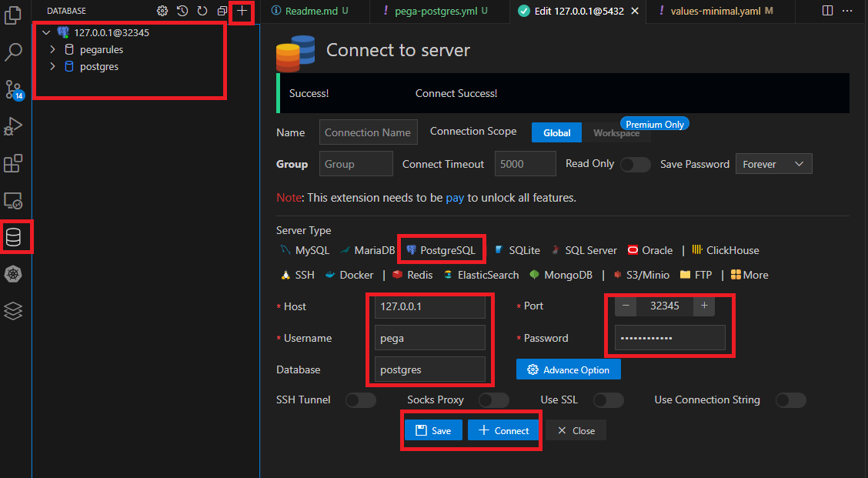Open the Database view in activity bar
Screen dimensions: 868x478
click(x=13, y=237)
